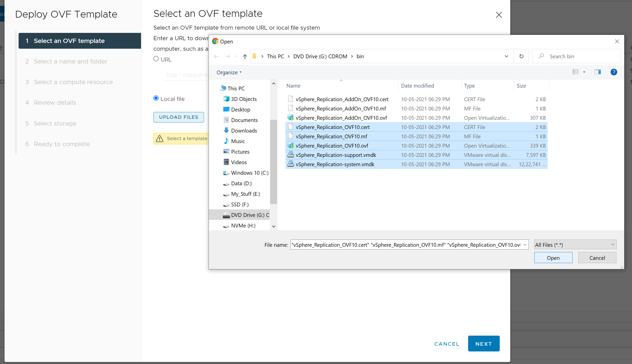632x364 pixels.
Task: Open the help question mark icon
Action: (614, 72)
